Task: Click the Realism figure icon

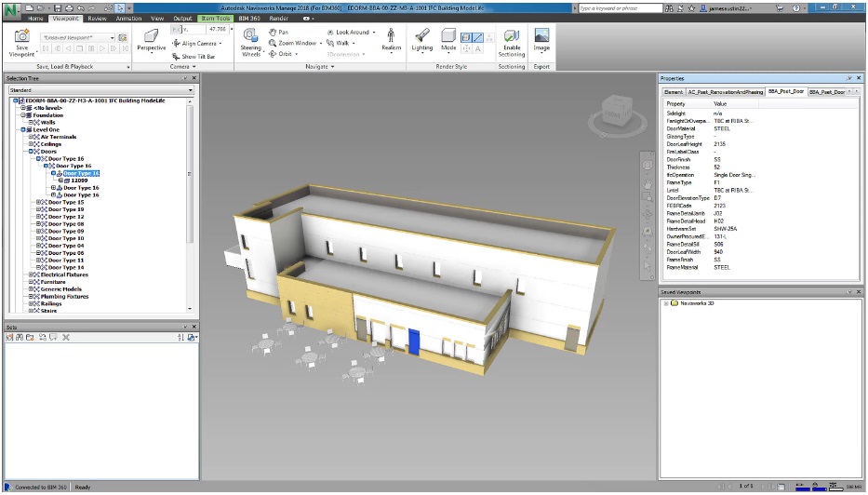Action: (391, 38)
